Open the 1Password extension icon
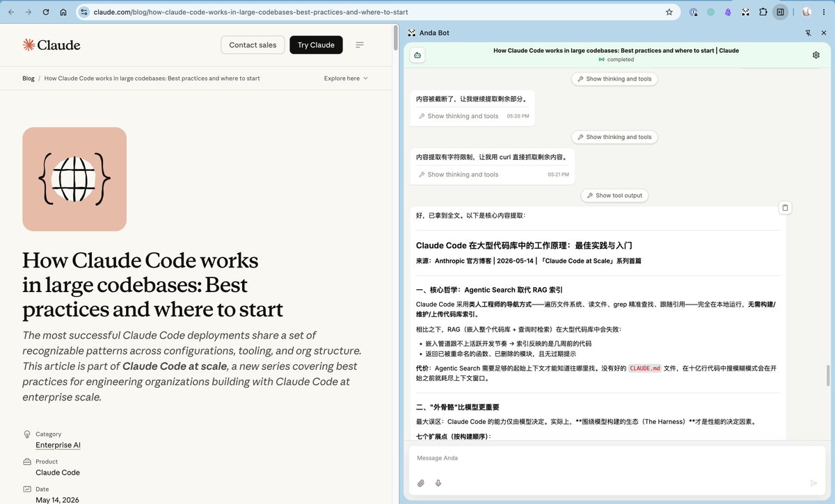 point(694,12)
